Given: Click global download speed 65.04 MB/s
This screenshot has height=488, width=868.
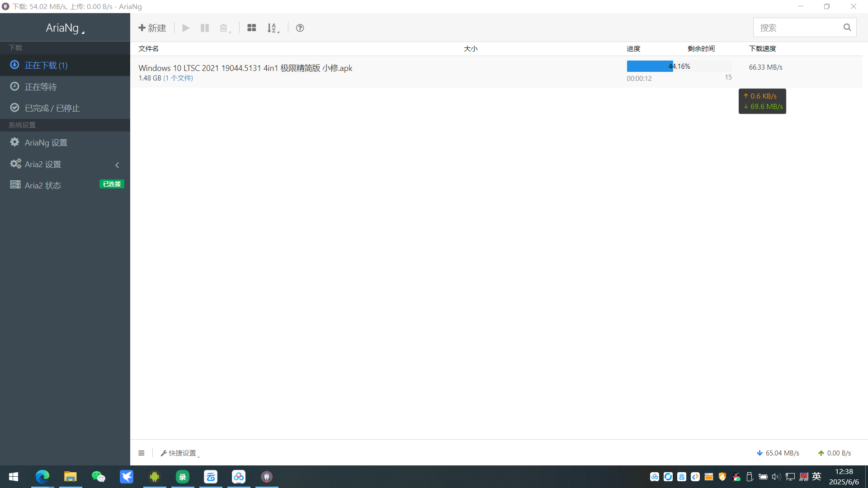Looking at the screenshot, I should 778,453.
